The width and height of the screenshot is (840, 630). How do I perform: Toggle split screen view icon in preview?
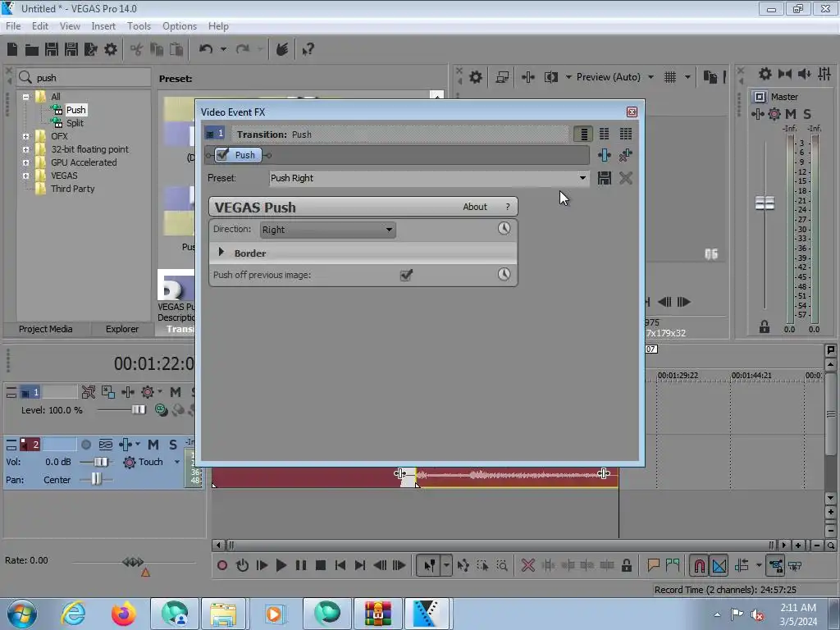[x=550, y=77]
